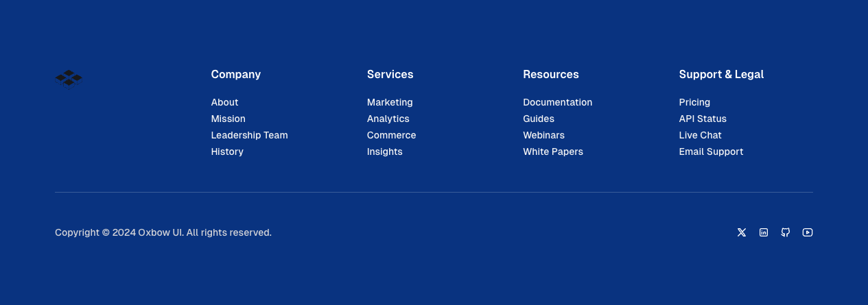Browse the Guides link
The width and height of the screenshot is (868, 305).
pyautogui.click(x=539, y=119)
